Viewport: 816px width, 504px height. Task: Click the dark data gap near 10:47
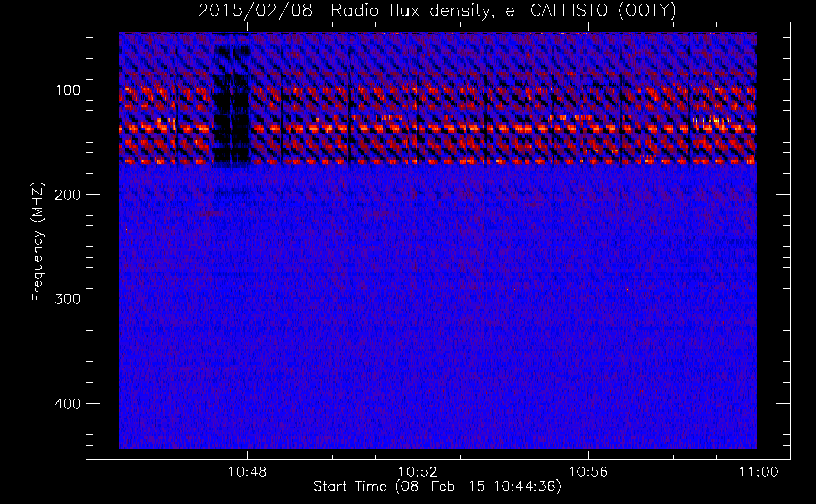231,106
